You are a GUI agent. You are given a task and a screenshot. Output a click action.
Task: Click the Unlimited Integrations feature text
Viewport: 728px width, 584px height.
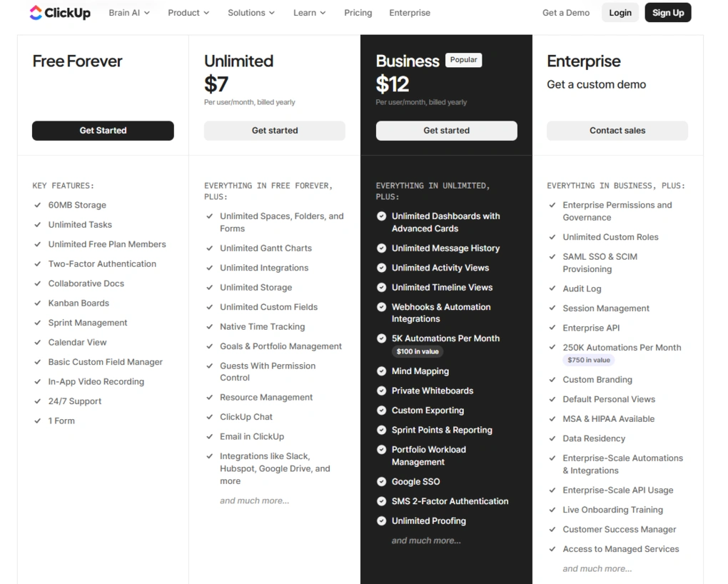pos(264,268)
